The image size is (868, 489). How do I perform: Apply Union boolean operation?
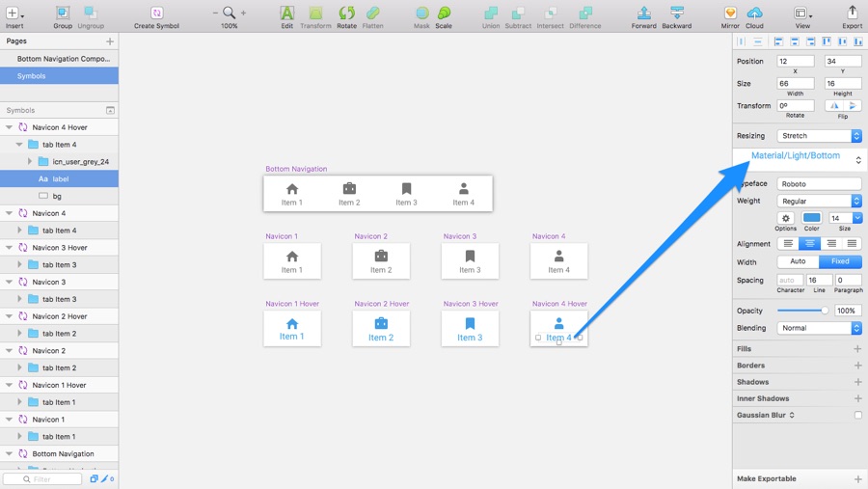[x=491, y=16]
